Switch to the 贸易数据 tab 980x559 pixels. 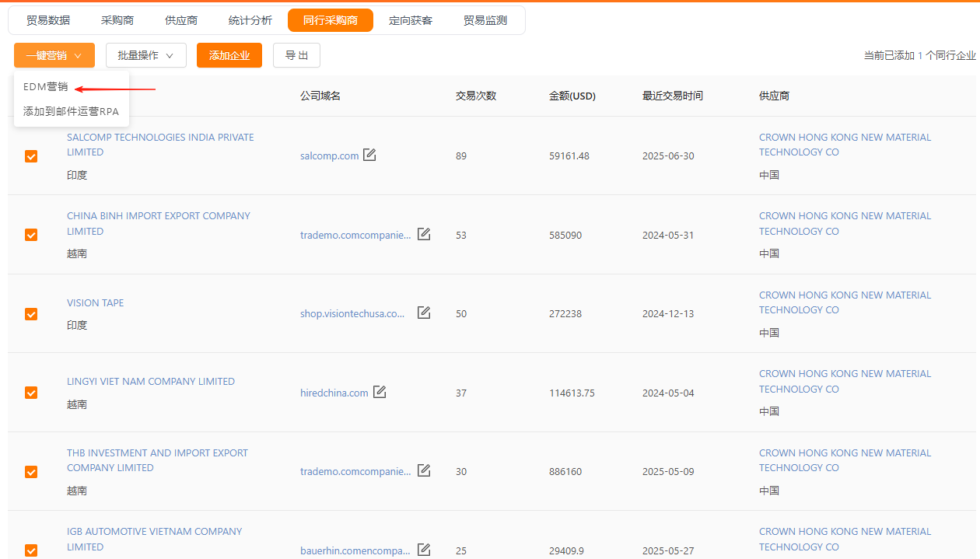[x=48, y=20]
